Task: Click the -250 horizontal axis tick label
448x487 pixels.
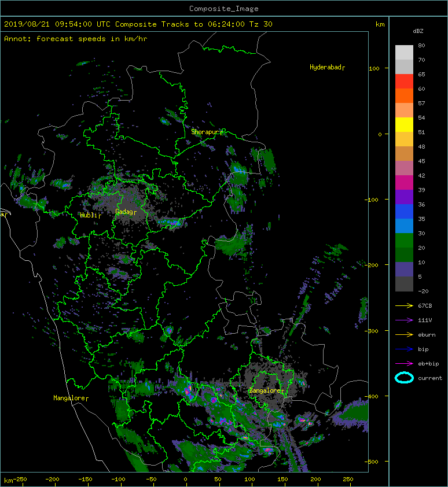Action: (x=21, y=479)
